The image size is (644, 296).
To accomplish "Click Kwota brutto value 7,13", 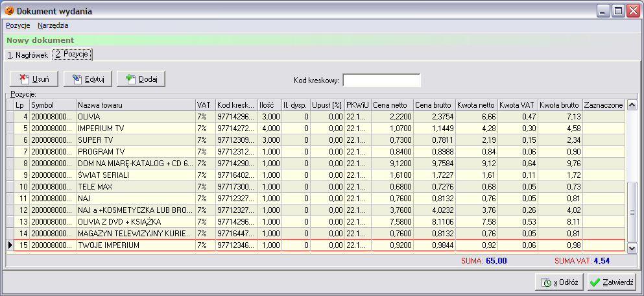I will point(560,117).
